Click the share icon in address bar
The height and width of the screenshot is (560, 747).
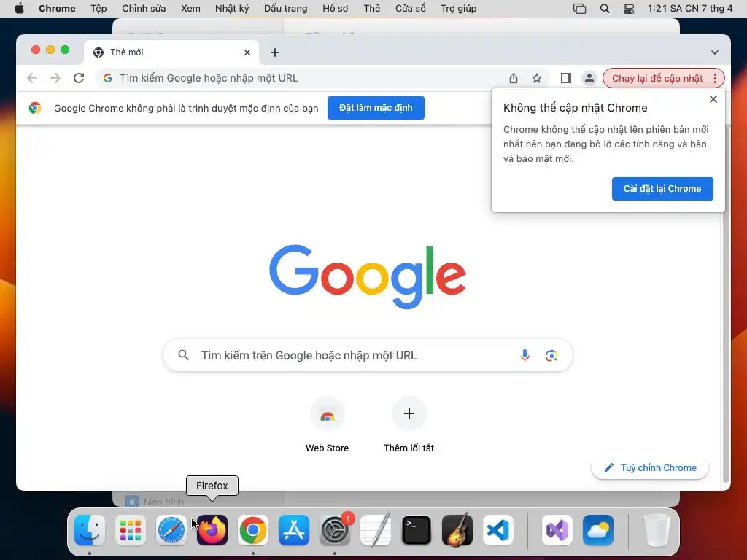click(513, 78)
